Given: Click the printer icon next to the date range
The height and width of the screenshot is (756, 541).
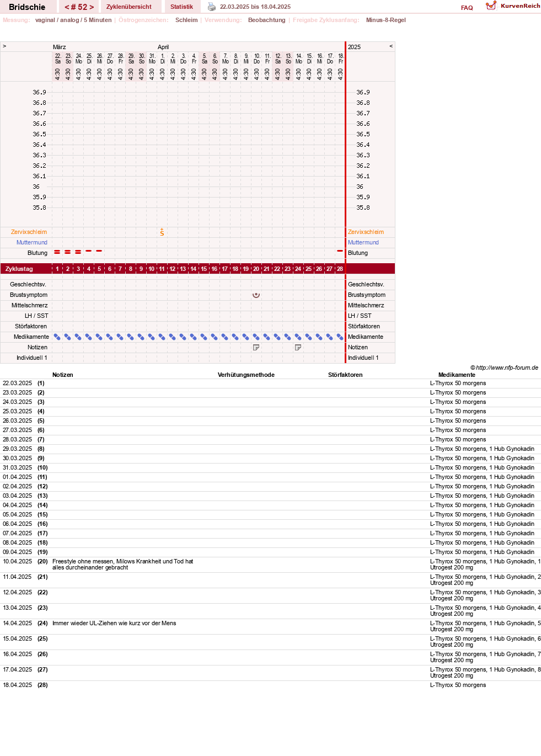Looking at the screenshot, I should click(x=212, y=7).
